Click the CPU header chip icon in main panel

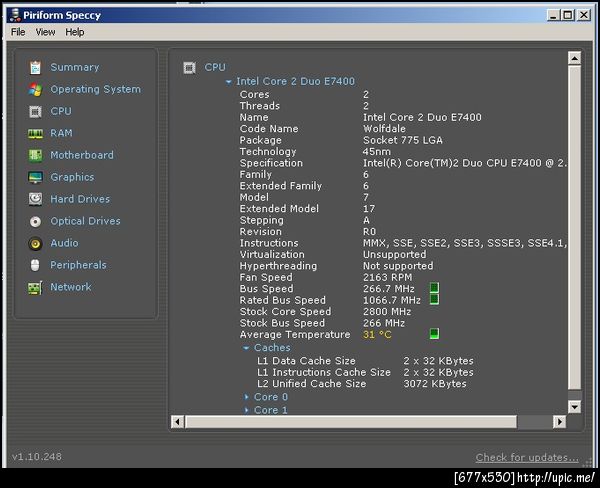click(189, 68)
